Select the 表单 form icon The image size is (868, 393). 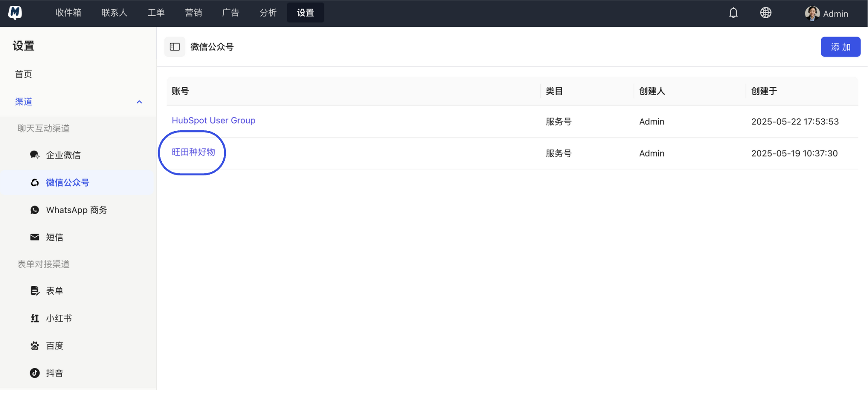(35, 290)
